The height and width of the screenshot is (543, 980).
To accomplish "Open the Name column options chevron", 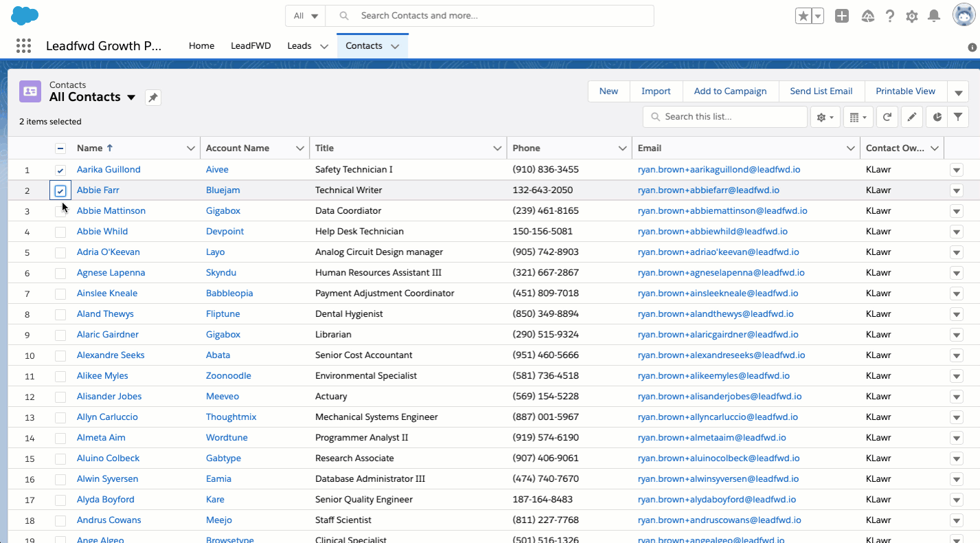I will pos(191,148).
